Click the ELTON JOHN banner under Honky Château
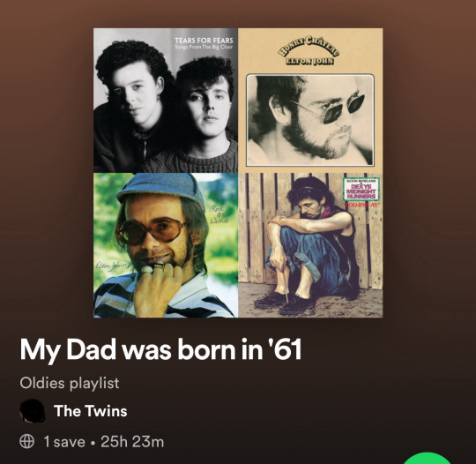This screenshot has width=476, height=464. coord(309,61)
